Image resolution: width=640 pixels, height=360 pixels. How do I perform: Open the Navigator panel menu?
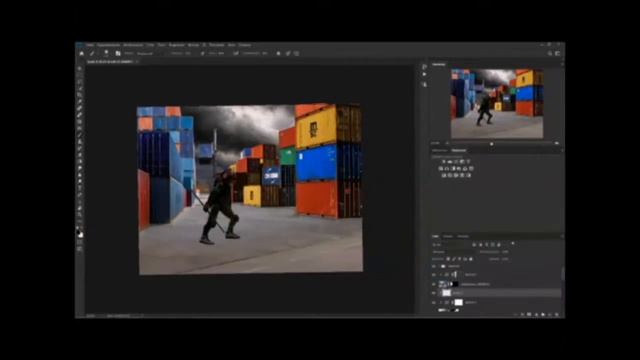(562, 64)
